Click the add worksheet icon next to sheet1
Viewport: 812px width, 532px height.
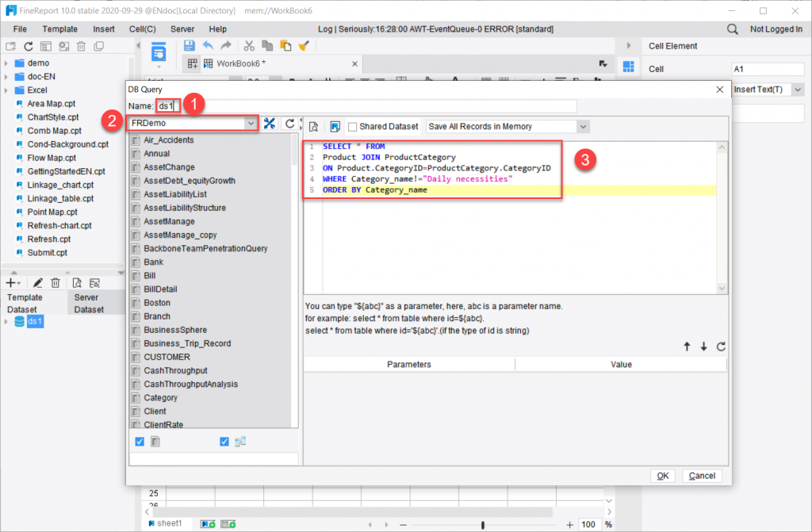pos(208,524)
